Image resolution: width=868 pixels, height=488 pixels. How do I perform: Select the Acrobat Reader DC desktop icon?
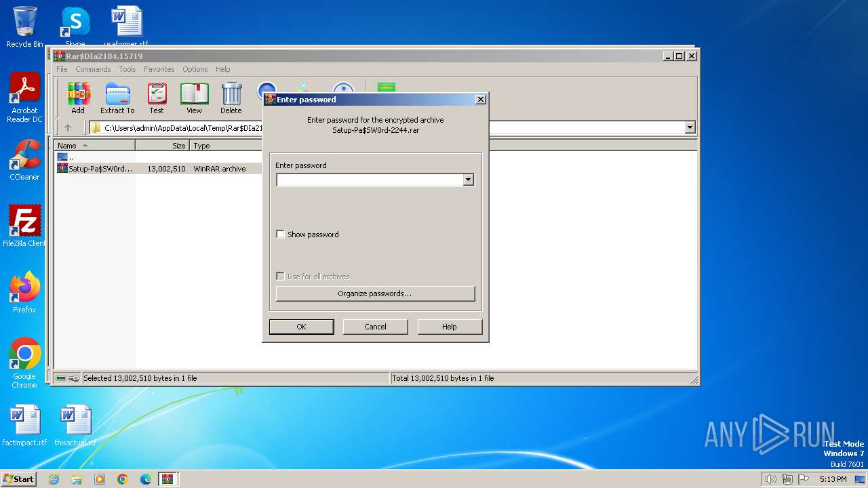(24, 98)
